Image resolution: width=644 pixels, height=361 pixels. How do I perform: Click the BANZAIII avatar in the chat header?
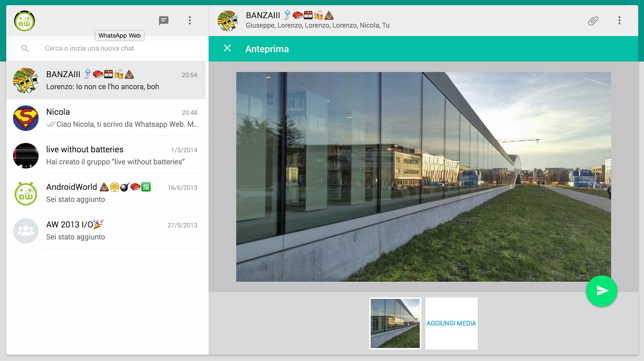point(228,21)
